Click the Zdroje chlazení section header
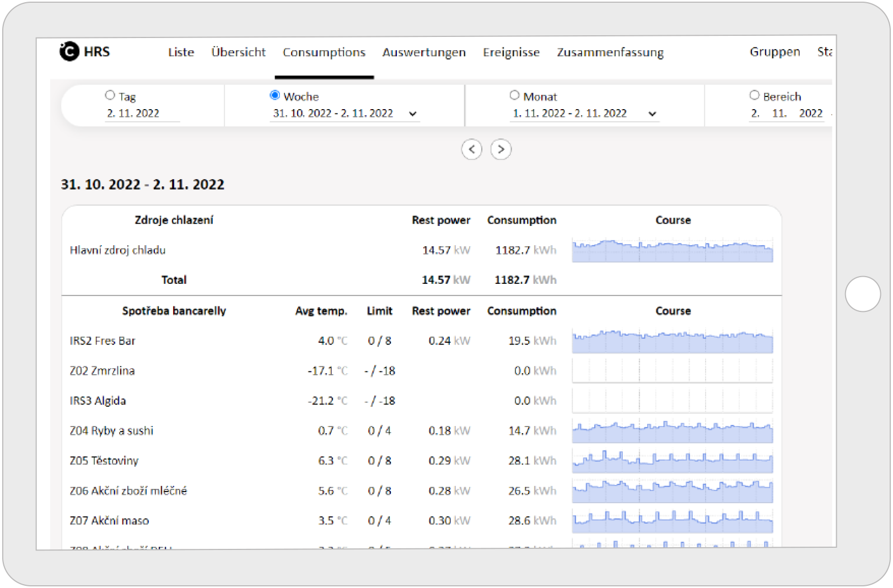Screen dimensions: 893x588 (x=174, y=220)
